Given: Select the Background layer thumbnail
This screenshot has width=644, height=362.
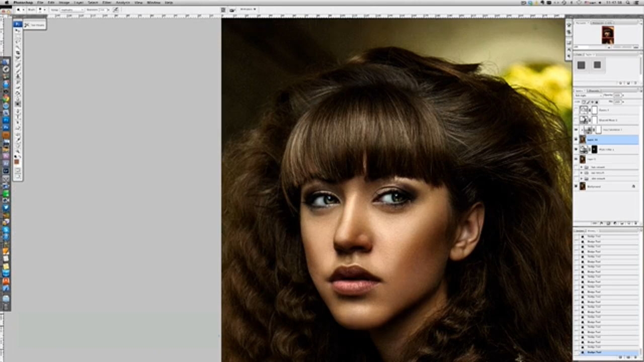Looking at the screenshot, I should coord(583,187).
